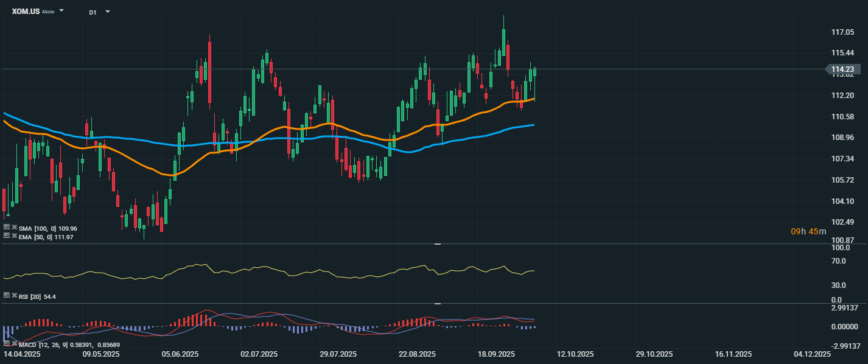Open settings icon for SMA indicator
Image resolution: width=868 pixels, height=364 pixels.
[7, 228]
